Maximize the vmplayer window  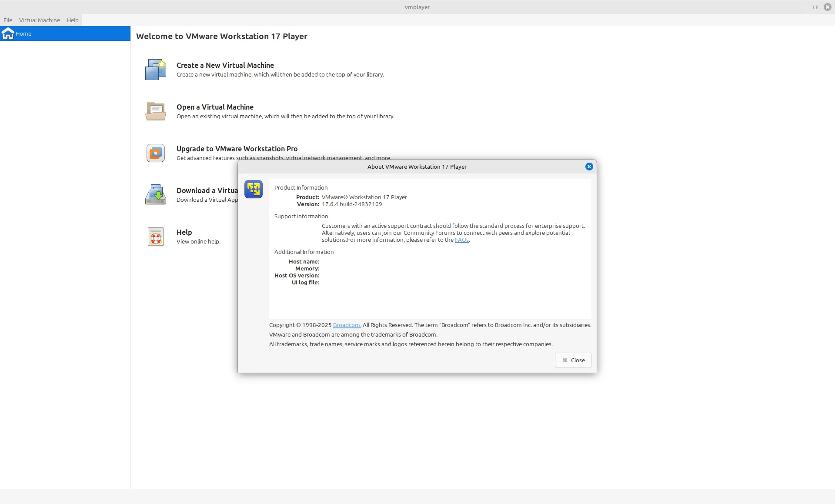[x=815, y=7]
